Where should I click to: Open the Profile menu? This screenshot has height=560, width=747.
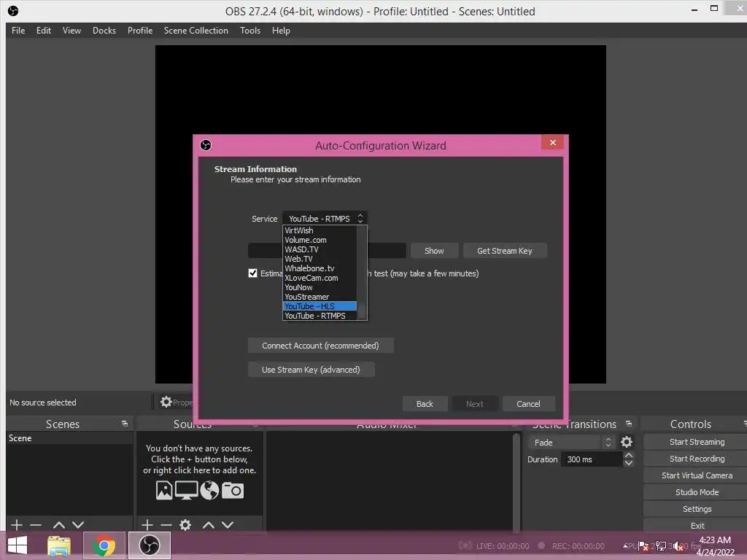140,31
